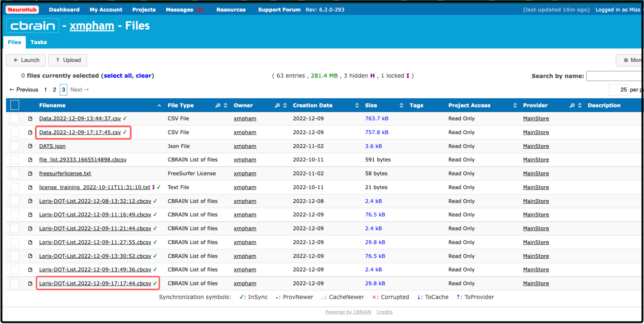Open the Credits footer link

[x=384, y=312]
